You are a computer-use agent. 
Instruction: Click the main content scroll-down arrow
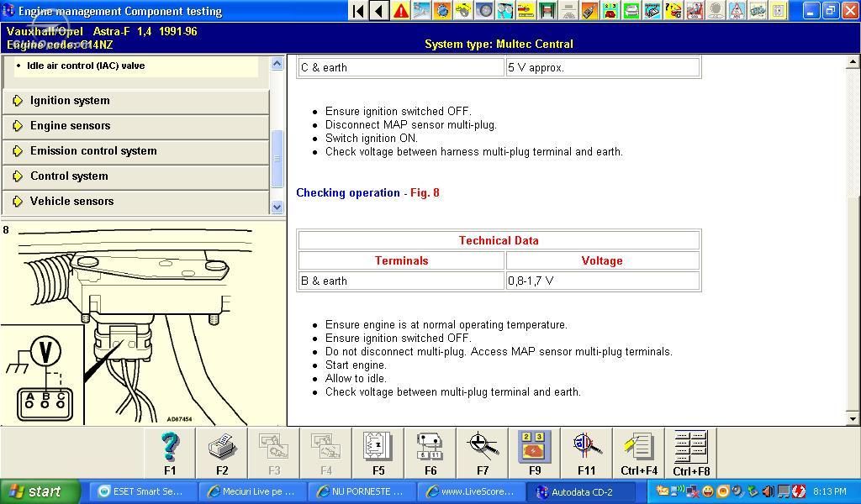(x=853, y=419)
